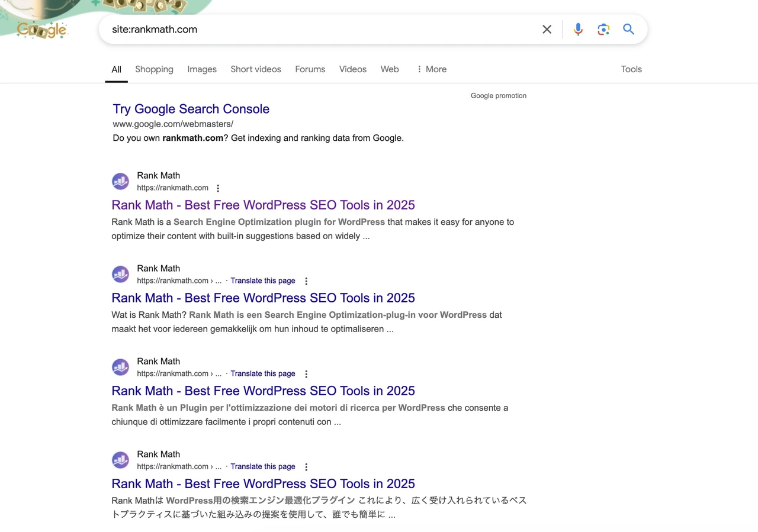Open Search by image lens icon
Screen dimensions: 758x532
click(x=603, y=30)
